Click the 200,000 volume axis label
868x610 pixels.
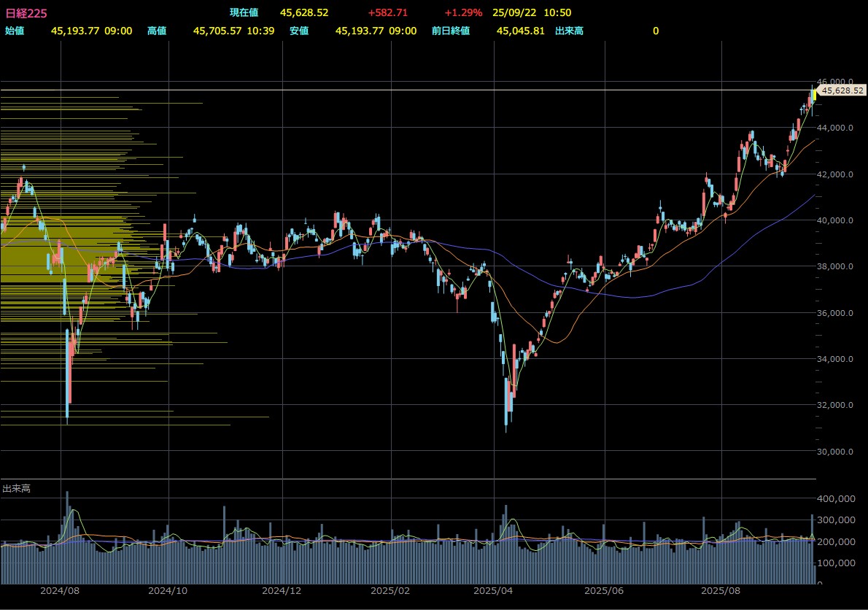(836, 541)
